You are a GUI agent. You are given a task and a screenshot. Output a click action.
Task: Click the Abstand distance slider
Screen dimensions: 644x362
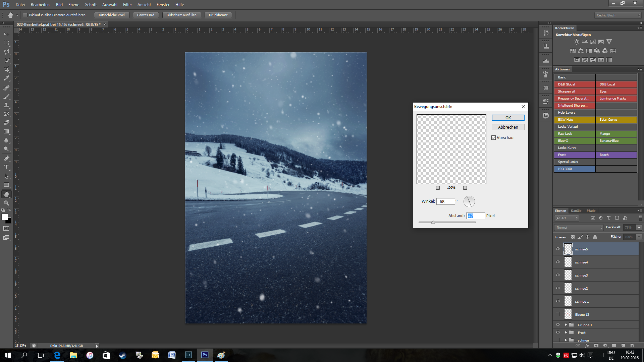pyautogui.click(x=447, y=222)
